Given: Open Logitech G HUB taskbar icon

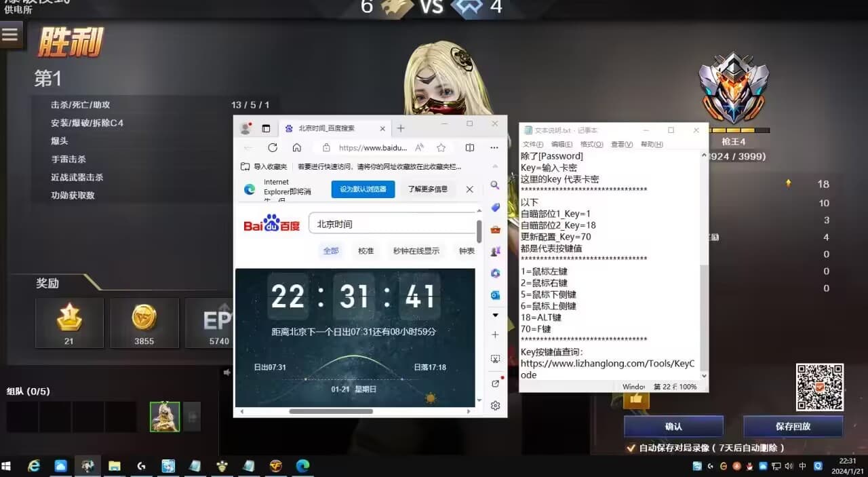Looking at the screenshot, I should [x=141, y=466].
